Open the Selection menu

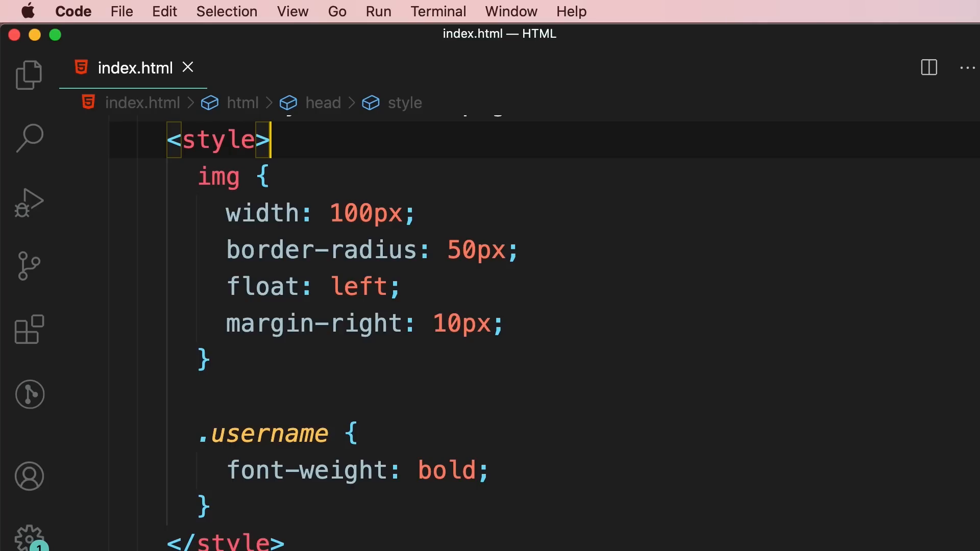pos(227,11)
